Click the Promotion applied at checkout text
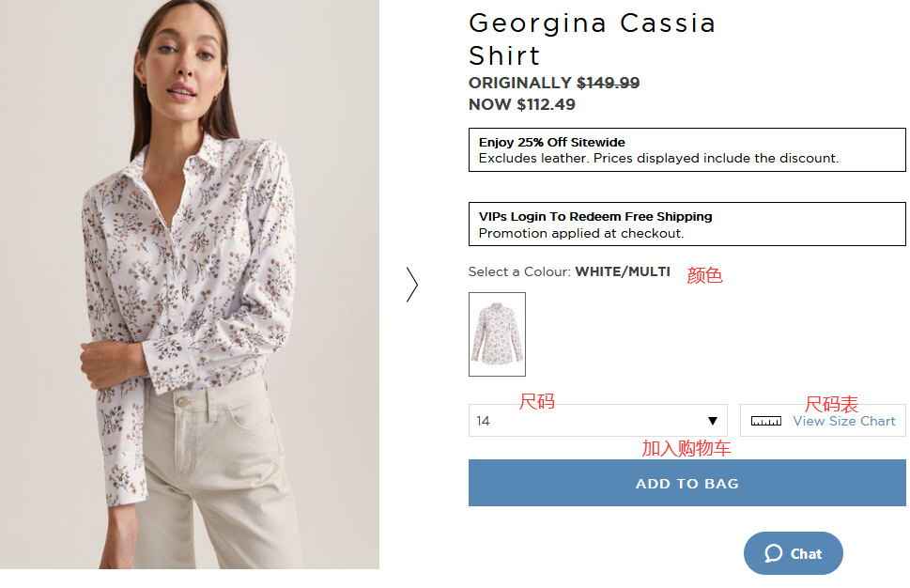The height and width of the screenshot is (588, 910). (580, 233)
